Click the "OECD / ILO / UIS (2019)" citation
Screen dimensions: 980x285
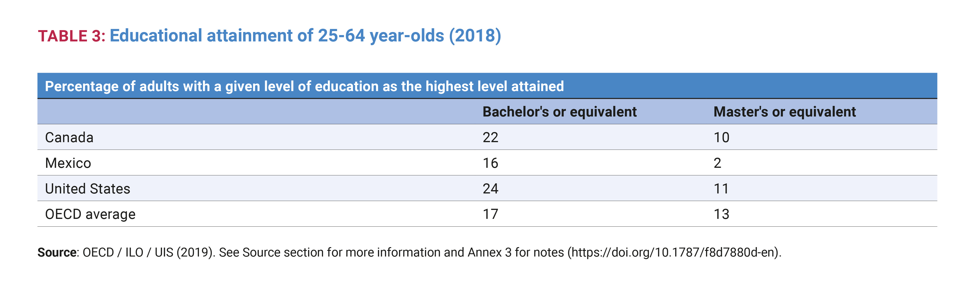[147, 252]
